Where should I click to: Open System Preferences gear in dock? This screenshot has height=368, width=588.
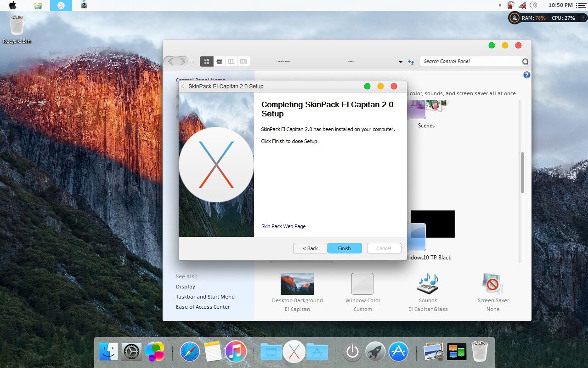(x=131, y=352)
